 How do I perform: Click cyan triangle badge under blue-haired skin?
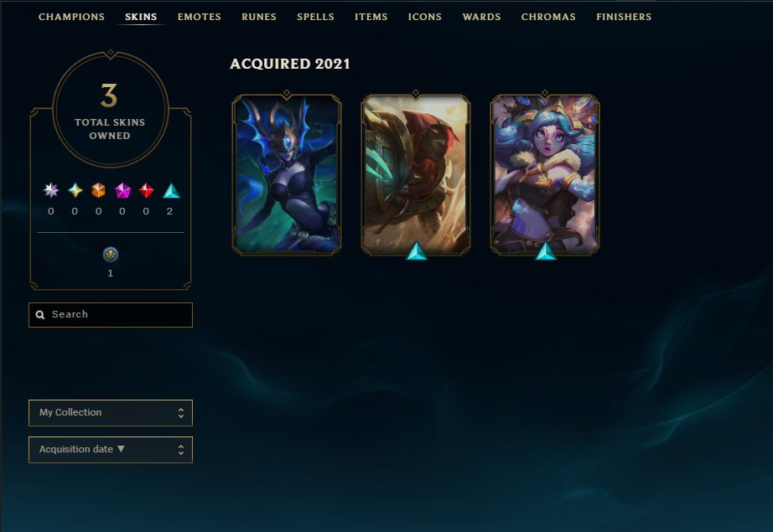click(546, 251)
